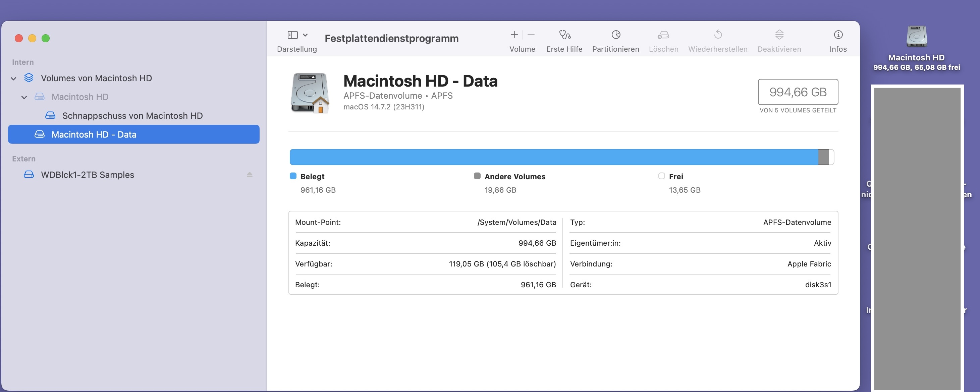Click the large Macintosh HD - Data disk icon
Screen dimensions: 980x392
tap(310, 93)
